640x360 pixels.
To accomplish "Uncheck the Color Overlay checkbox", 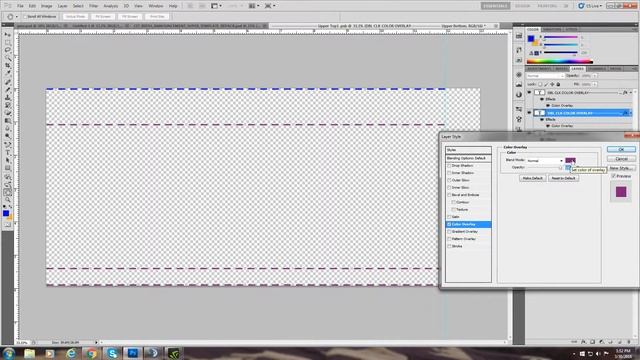I will click(x=449, y=224).
